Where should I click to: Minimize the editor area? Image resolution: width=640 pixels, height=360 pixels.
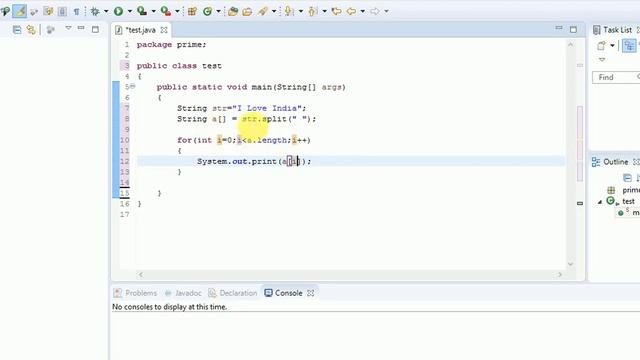pos(559,28)
